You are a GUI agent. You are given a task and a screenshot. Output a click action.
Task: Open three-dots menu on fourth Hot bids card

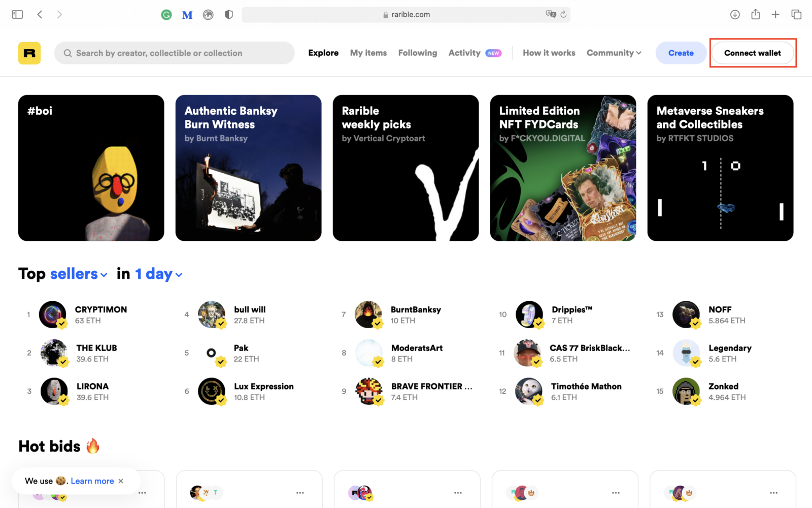616,493
